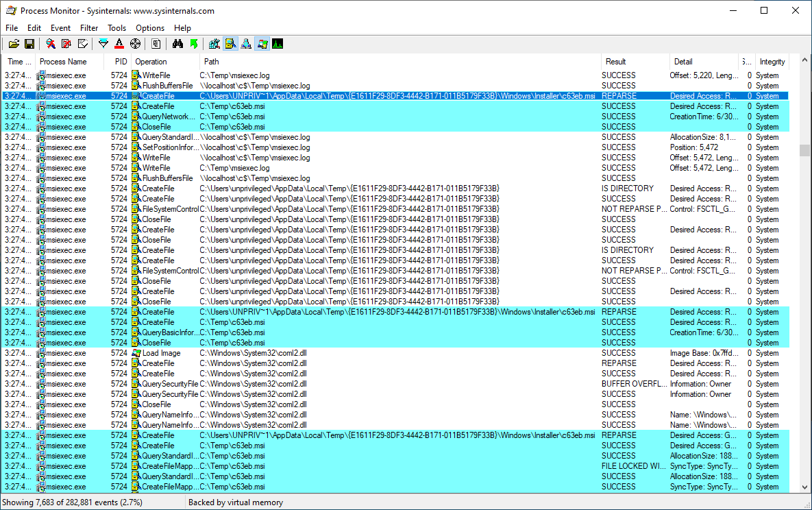Toggle Show File System Activity
Image resolution: width=812 pixels, height=510 pixels.
pos(230,44)
